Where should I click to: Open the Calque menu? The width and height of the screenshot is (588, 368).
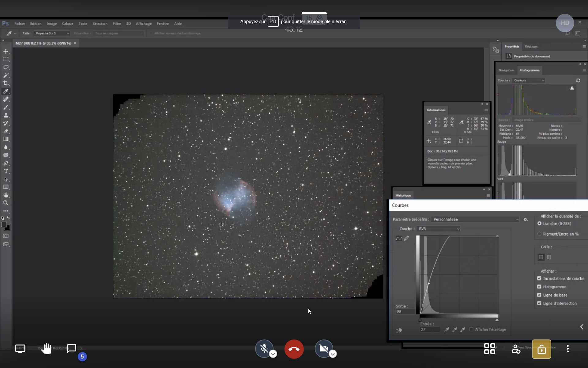coord(67,24)
